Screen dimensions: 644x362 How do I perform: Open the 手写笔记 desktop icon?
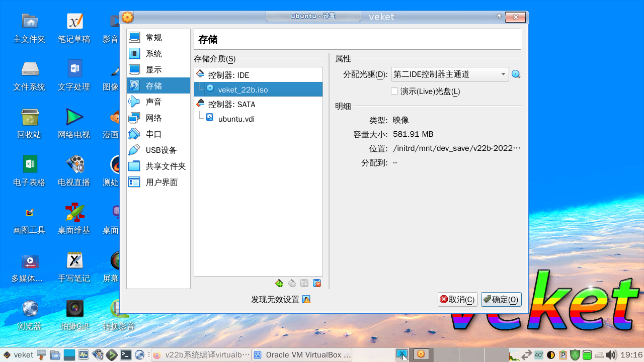coord(74,267)
